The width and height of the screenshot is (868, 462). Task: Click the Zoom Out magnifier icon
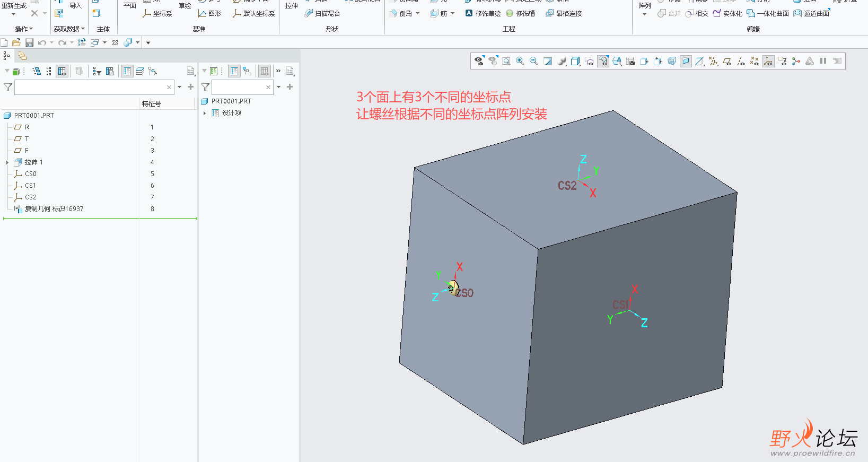point(534,62)
